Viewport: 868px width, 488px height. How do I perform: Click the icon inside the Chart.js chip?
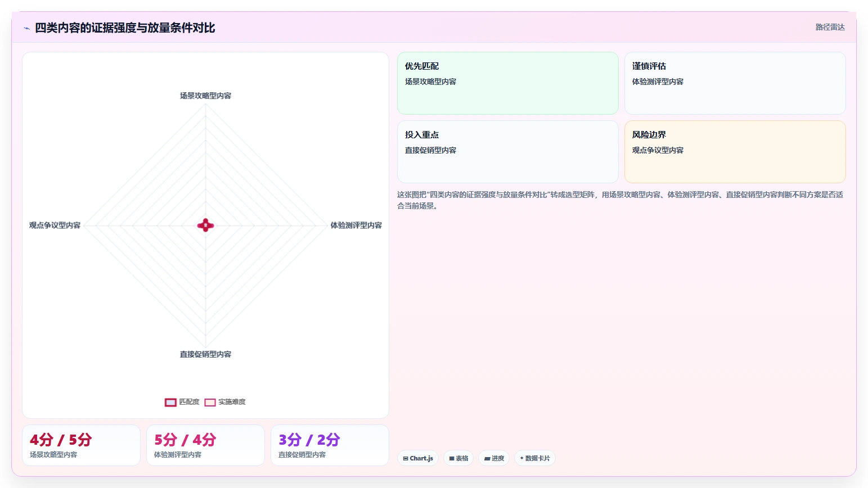point(406,459)
